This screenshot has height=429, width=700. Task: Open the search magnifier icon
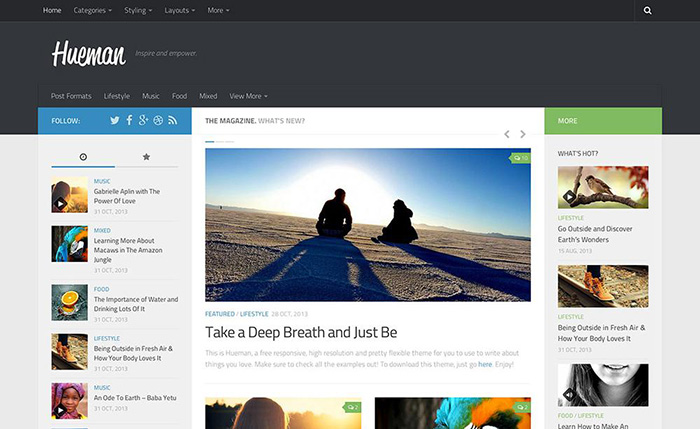(648, 10)
